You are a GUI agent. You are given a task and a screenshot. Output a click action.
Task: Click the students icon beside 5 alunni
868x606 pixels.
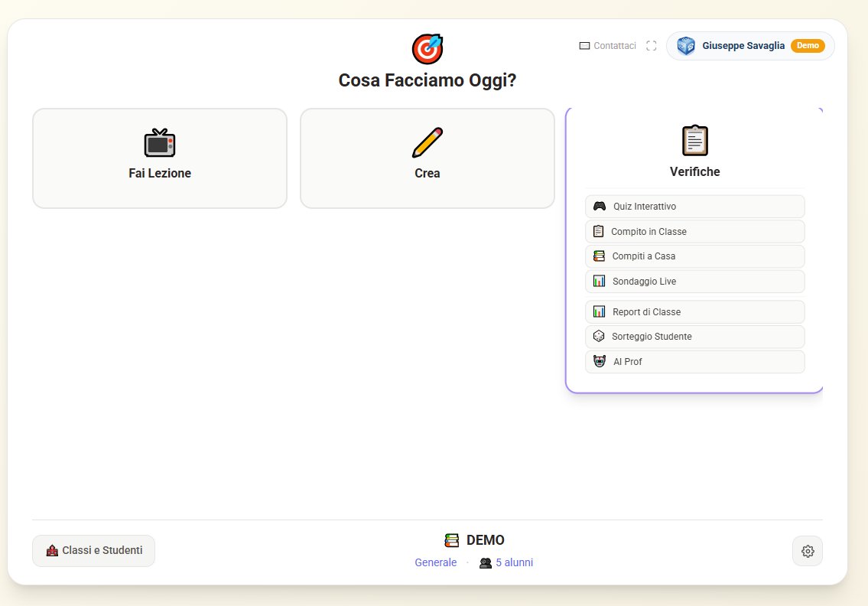point(485,562)
